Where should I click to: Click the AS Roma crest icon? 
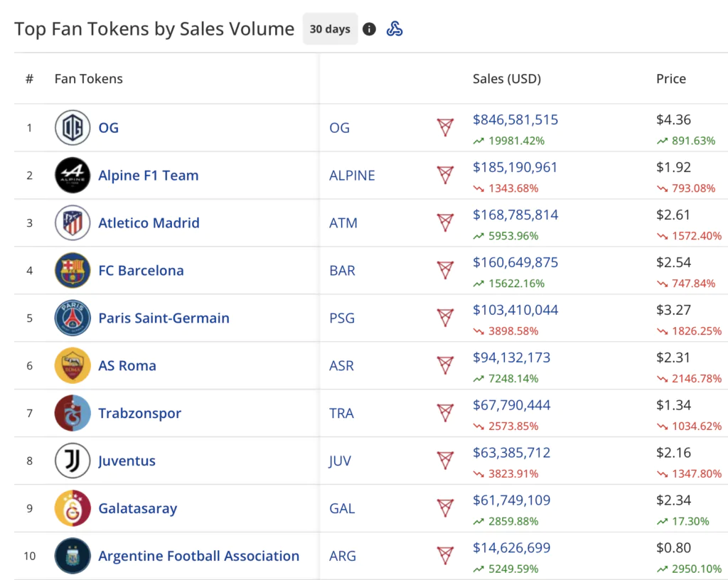pos(73,366)
